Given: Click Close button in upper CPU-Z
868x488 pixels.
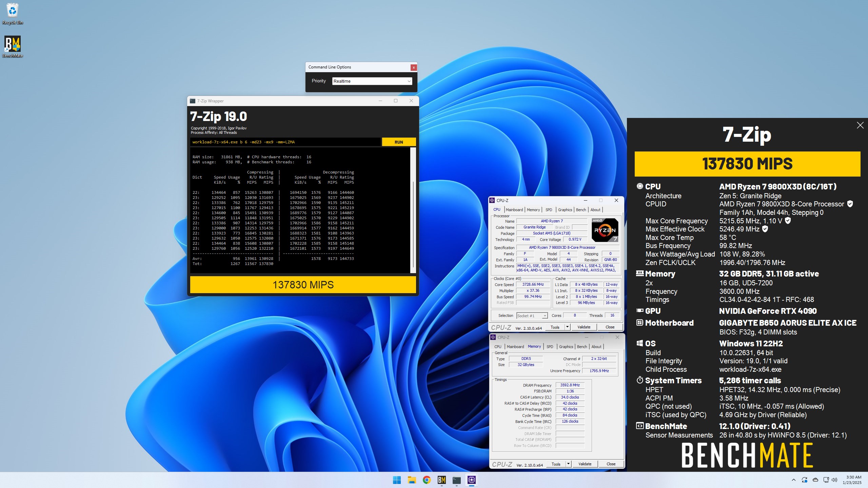Looking at the screenshot, I should [x=610, y=327].
